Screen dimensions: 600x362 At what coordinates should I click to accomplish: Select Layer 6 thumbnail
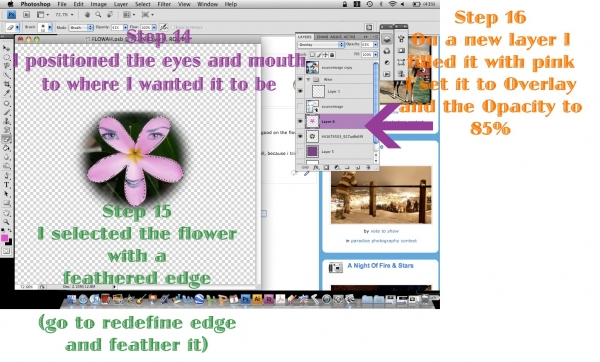[x=312, y=121]
